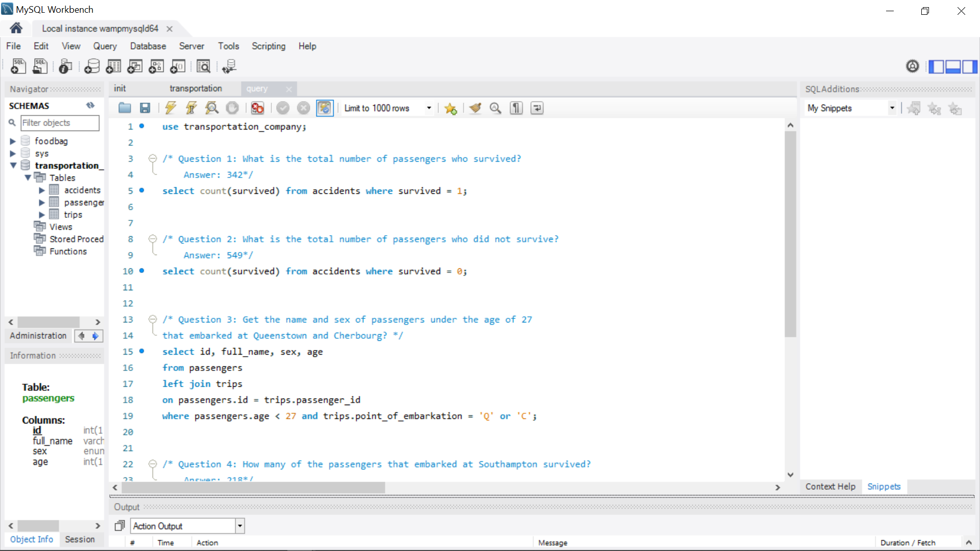Viewport: 980px width, 551px height.
Task: Expand the accidents table in the schema tree
Action: point(42,190)
